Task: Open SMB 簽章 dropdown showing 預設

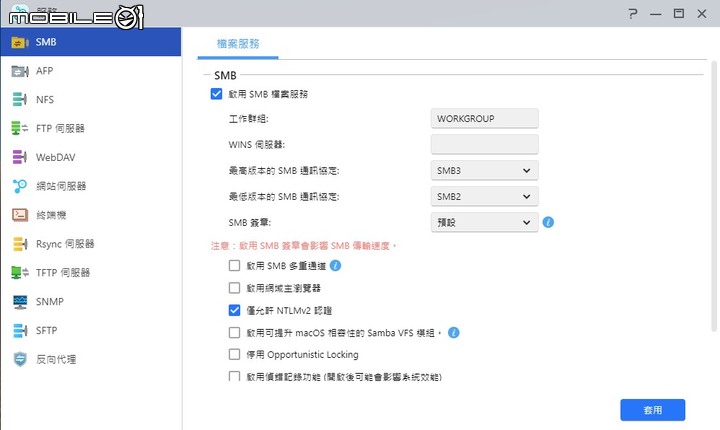Action: click(x=484, y=222)
